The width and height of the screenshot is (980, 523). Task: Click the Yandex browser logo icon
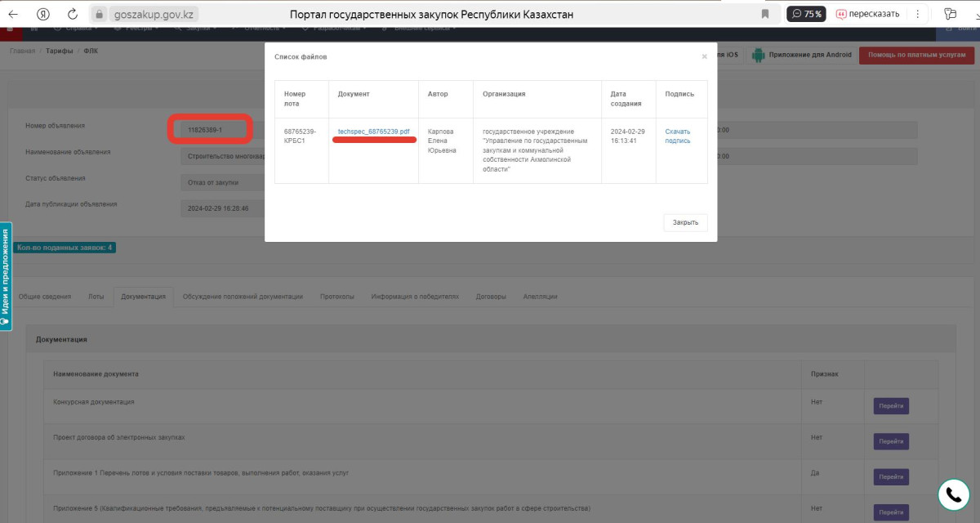(43, 14)
